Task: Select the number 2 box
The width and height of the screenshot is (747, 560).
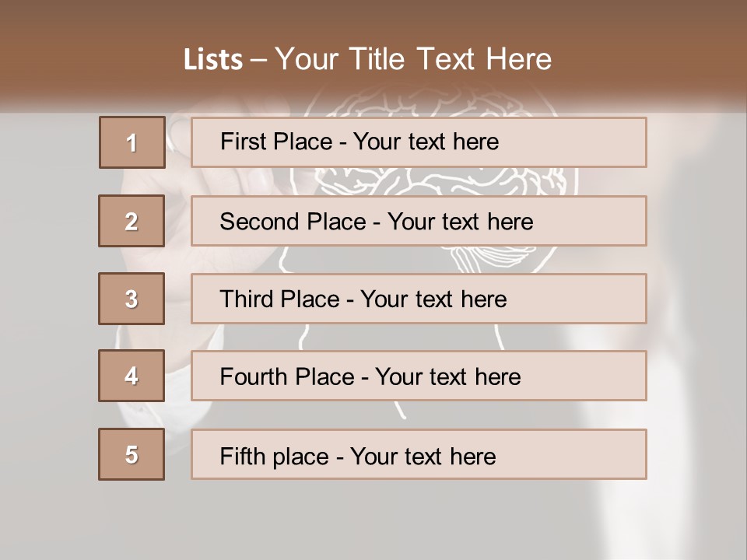Action: [x=132, y=221]
